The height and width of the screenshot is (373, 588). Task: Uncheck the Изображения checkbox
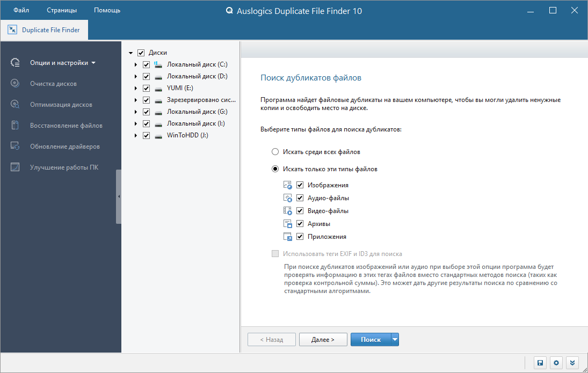[x=300, y=185]
